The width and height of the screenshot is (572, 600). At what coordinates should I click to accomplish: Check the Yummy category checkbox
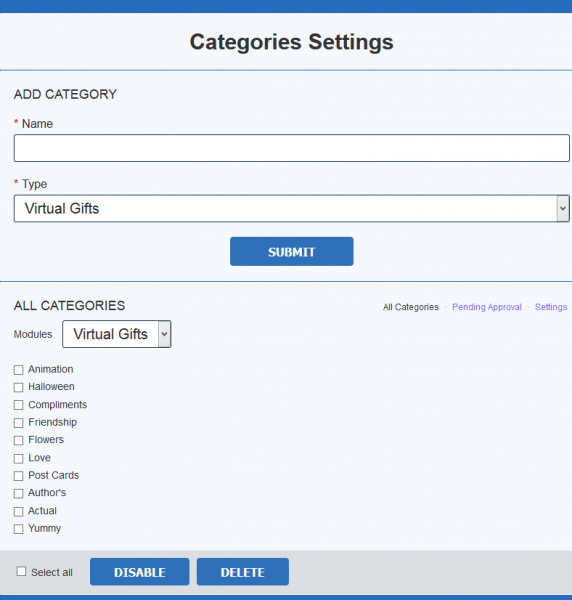[18, 529]
